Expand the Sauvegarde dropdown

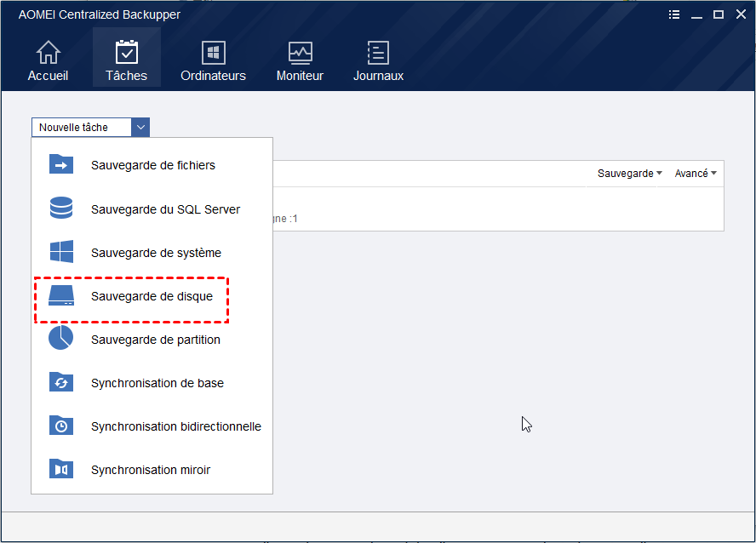[630, 173]
